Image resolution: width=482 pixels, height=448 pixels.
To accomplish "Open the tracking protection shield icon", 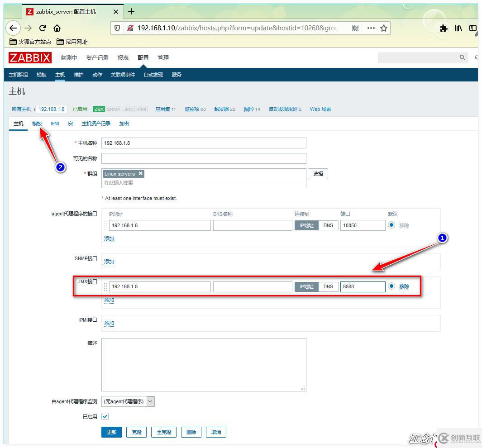I will coord(117,28).
